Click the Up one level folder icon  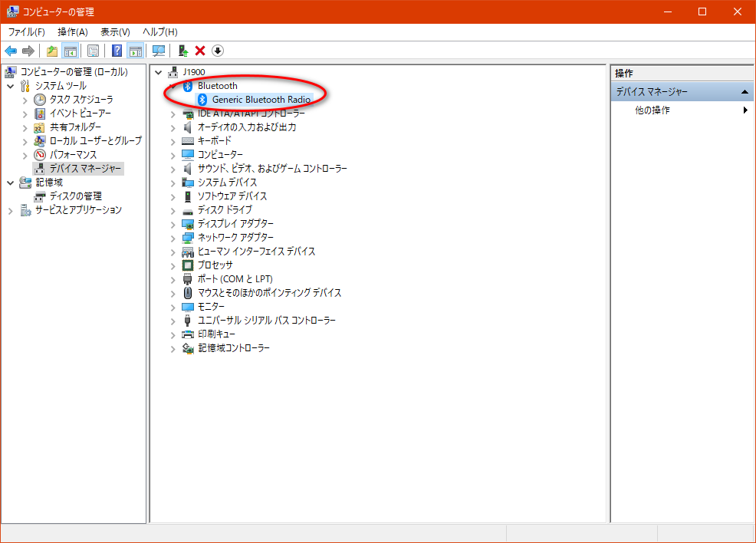pyautogui.click(x=51, y=51)
